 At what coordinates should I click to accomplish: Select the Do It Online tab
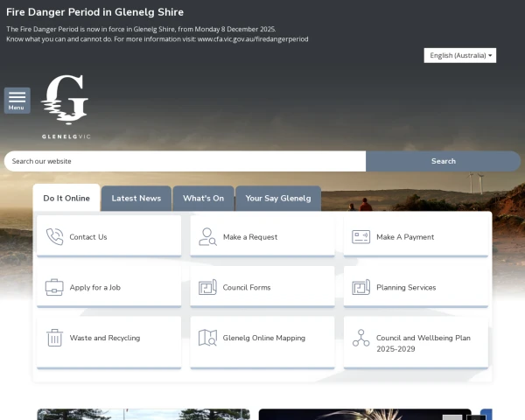click(66, 199)
